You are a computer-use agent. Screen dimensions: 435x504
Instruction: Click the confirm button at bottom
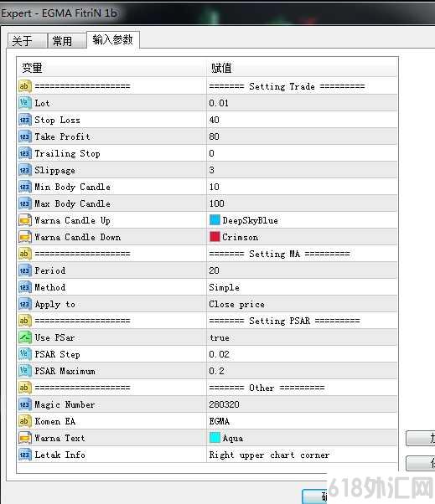click(x=314, y=496)
